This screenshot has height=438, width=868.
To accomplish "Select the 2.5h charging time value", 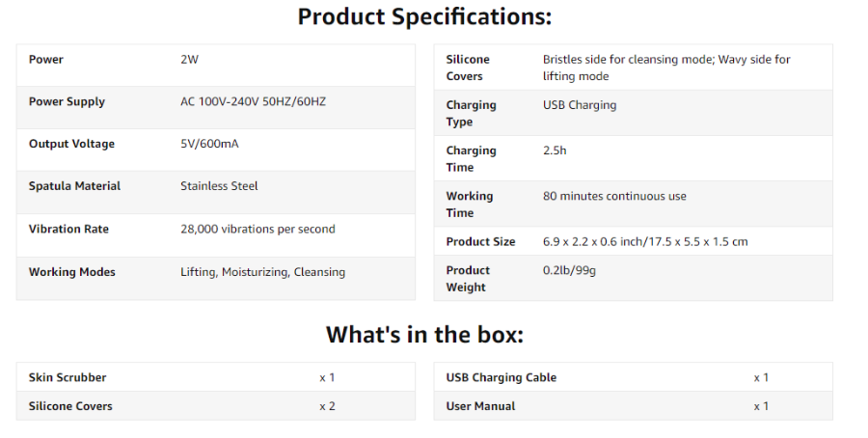I will (x=555, y=151).
